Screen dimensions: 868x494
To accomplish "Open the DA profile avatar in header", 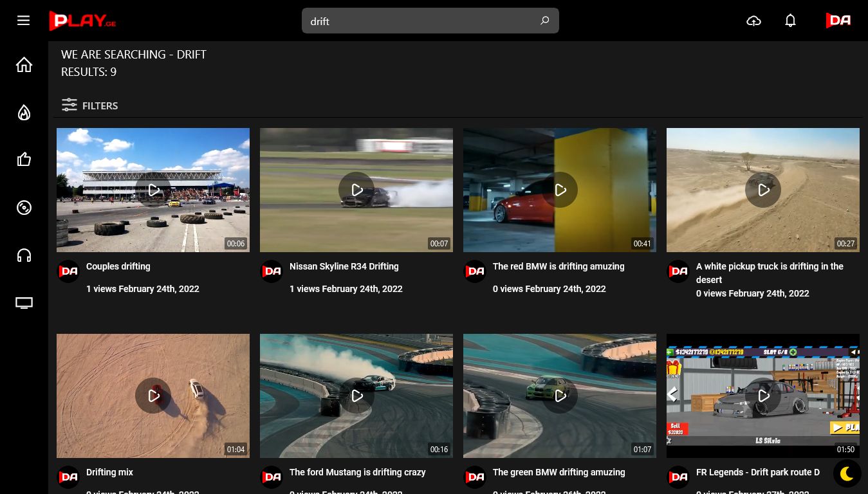I will click(x=838, y=21).
